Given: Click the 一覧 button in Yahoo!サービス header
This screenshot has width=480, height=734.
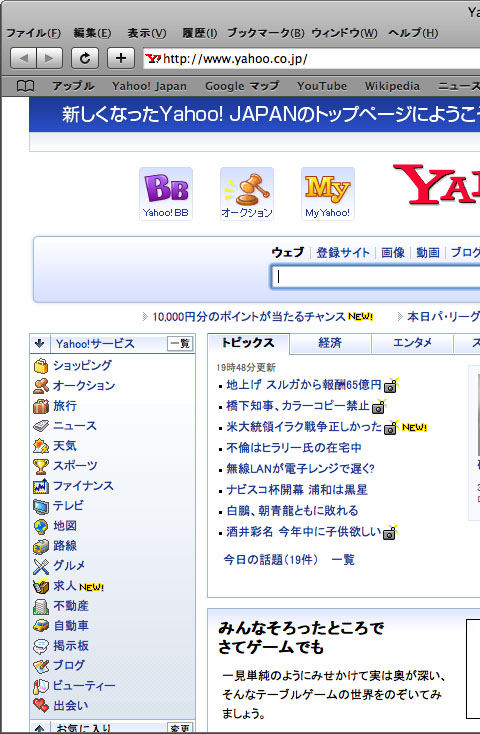Looking at the screenshot, I should [x=180, y=344].
